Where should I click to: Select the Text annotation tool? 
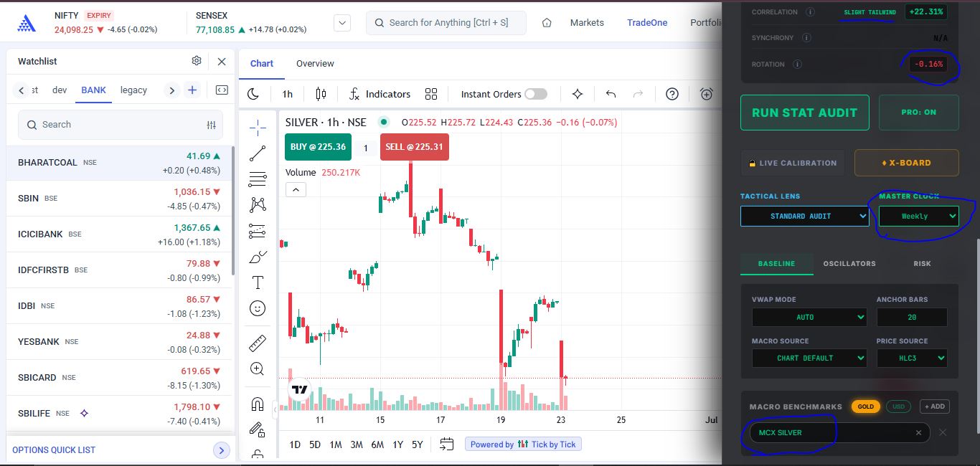point(258,282)
